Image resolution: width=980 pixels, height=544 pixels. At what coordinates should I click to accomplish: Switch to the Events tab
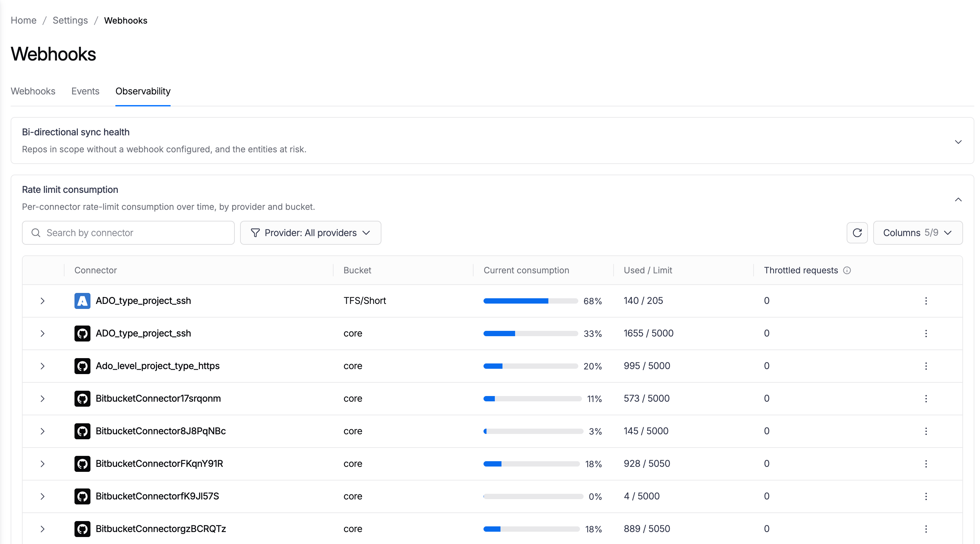pyautogui.click(x=85, y=91)
